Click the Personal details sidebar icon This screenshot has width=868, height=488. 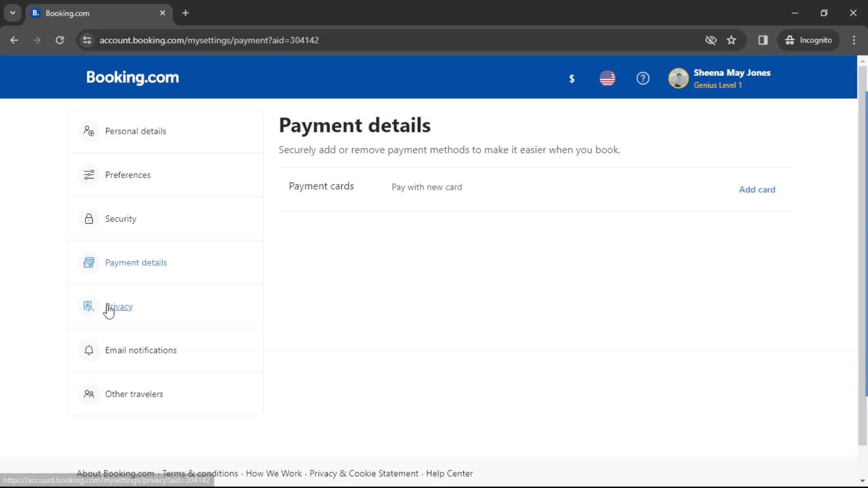coord(89,131)
